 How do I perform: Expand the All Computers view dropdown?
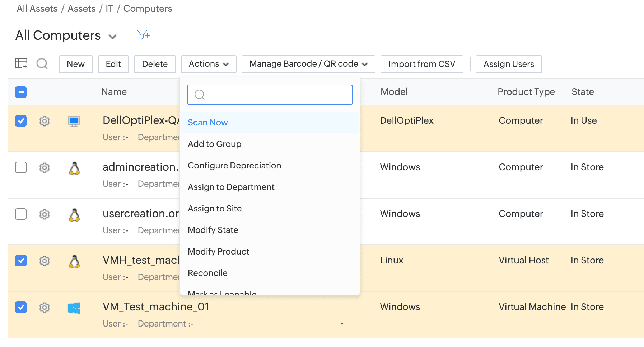[x=113, y=37]
